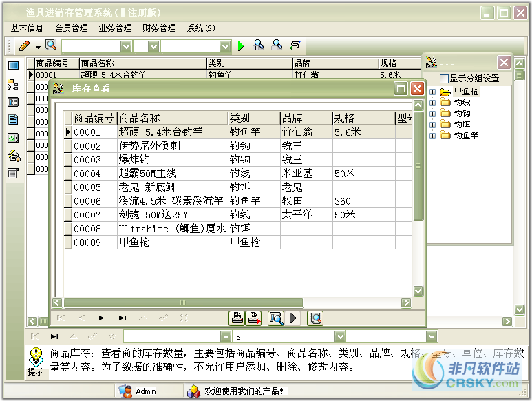Click the lightbulb 提示 icon
Viewport: 532px width, 401px height.
tap(35, 356)
